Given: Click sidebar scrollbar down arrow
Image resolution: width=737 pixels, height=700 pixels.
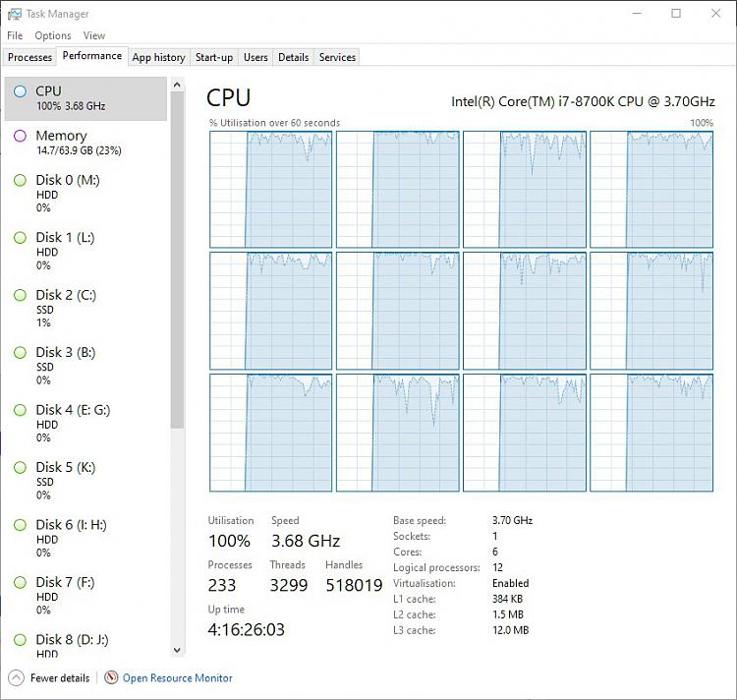Looking at the screenshot, I should click(177, 650).
